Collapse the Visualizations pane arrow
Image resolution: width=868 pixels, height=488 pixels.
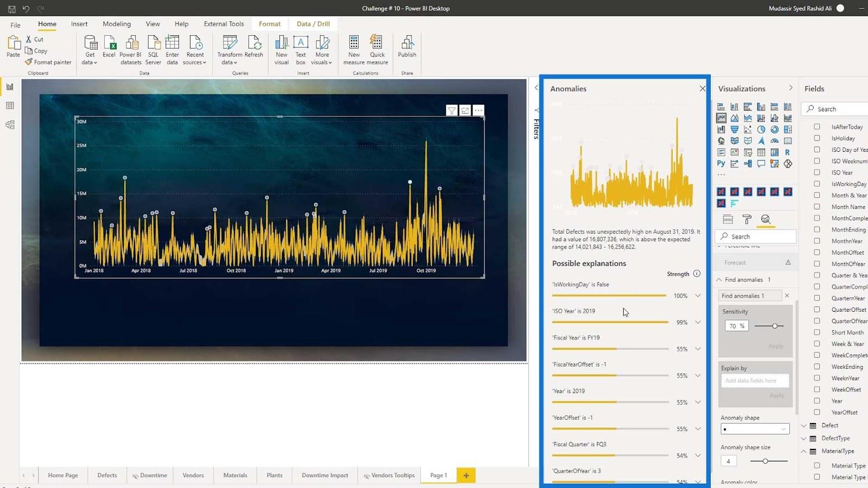tap(790, 88)
